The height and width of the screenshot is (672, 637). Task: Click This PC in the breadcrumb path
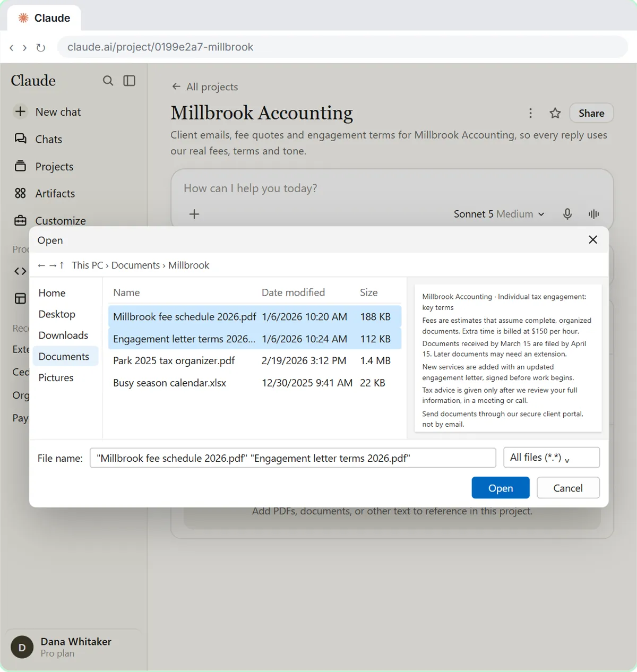point(88,265)
